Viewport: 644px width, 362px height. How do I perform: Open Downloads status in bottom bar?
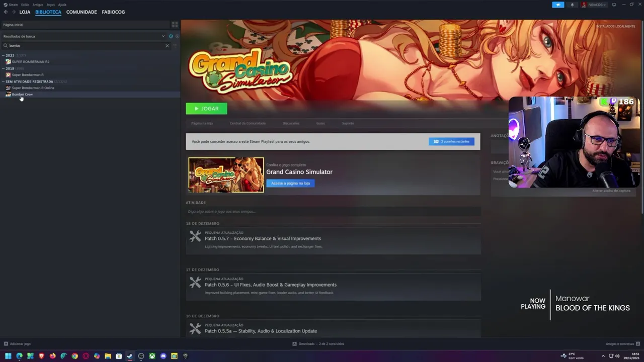(318, 344)
